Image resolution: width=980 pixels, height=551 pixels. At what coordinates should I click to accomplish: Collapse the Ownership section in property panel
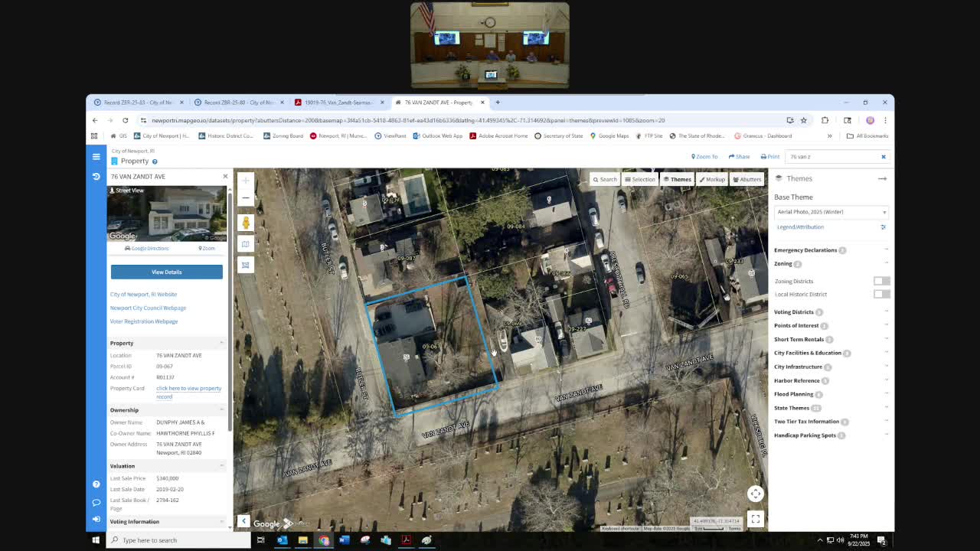click(x=222, y=410)
